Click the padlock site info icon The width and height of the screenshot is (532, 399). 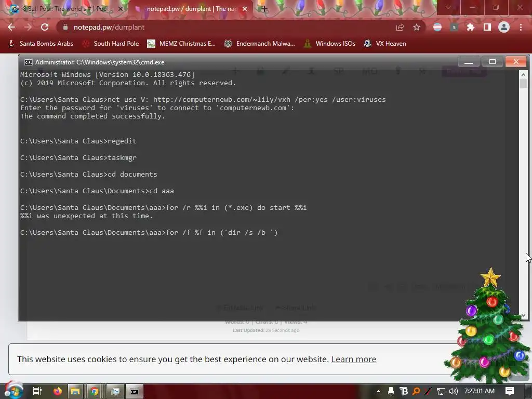[x=65, y=27]
